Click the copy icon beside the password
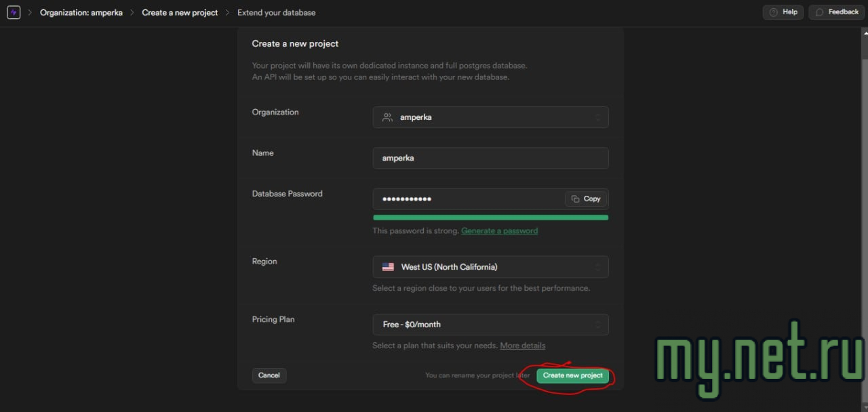The image size is (868, 412). 575,199
